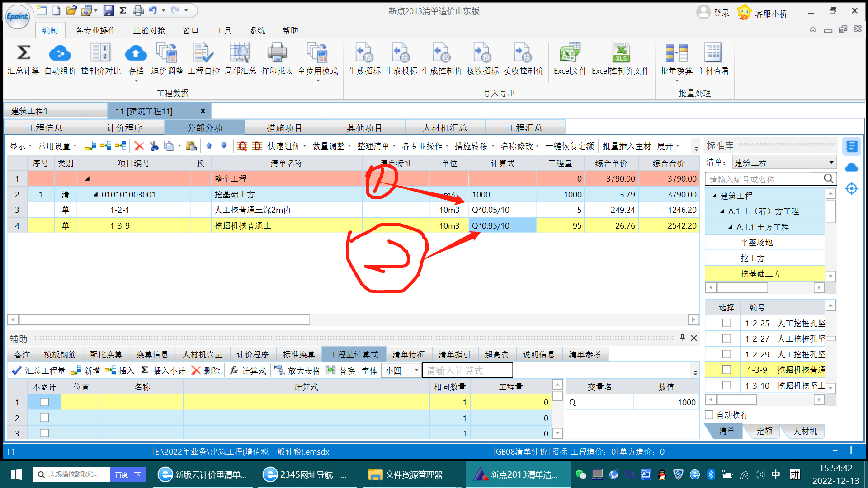Click the 打印报表 printer icon

click(x=277, y=52)
